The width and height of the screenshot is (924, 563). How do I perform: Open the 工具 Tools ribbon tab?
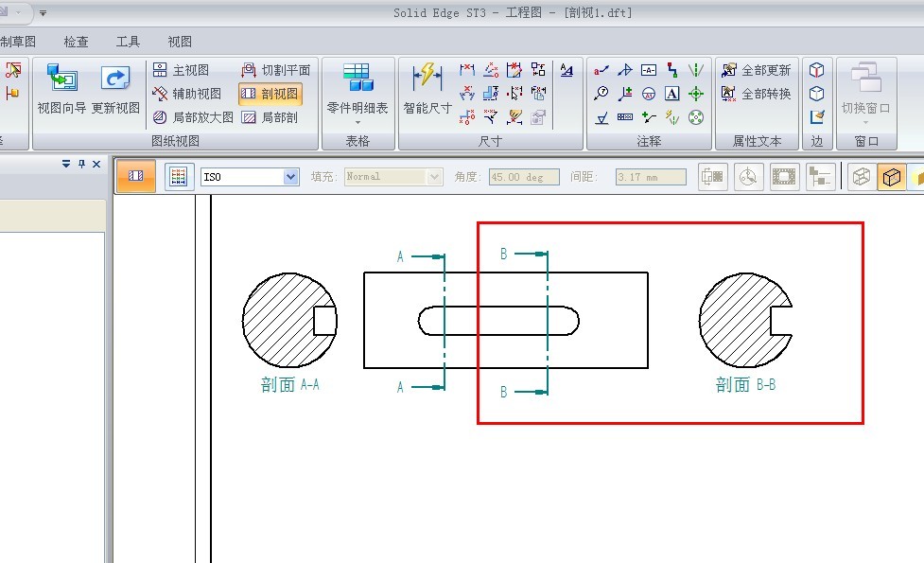128,42
